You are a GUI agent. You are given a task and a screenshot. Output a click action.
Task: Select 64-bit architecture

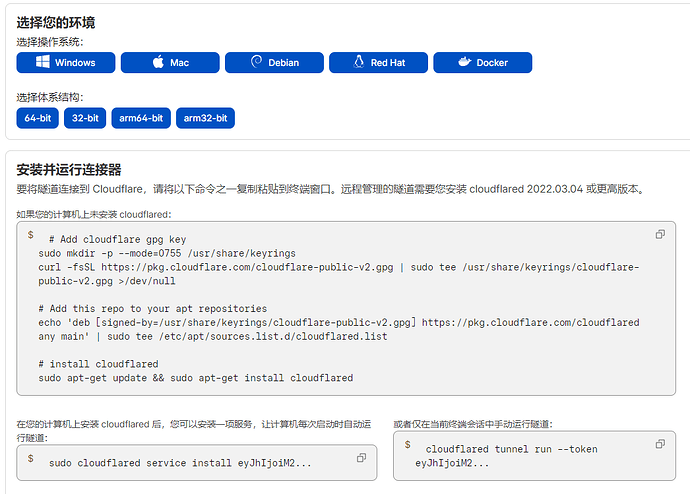37,118
